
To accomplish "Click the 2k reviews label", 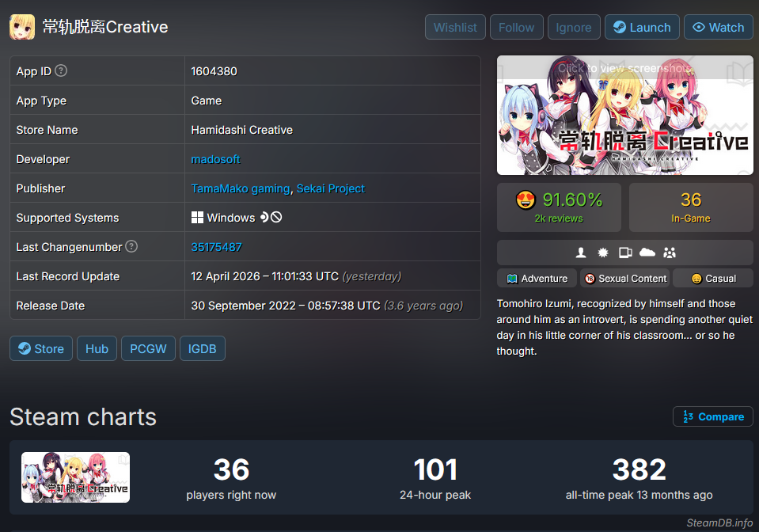I will point(559,218).
